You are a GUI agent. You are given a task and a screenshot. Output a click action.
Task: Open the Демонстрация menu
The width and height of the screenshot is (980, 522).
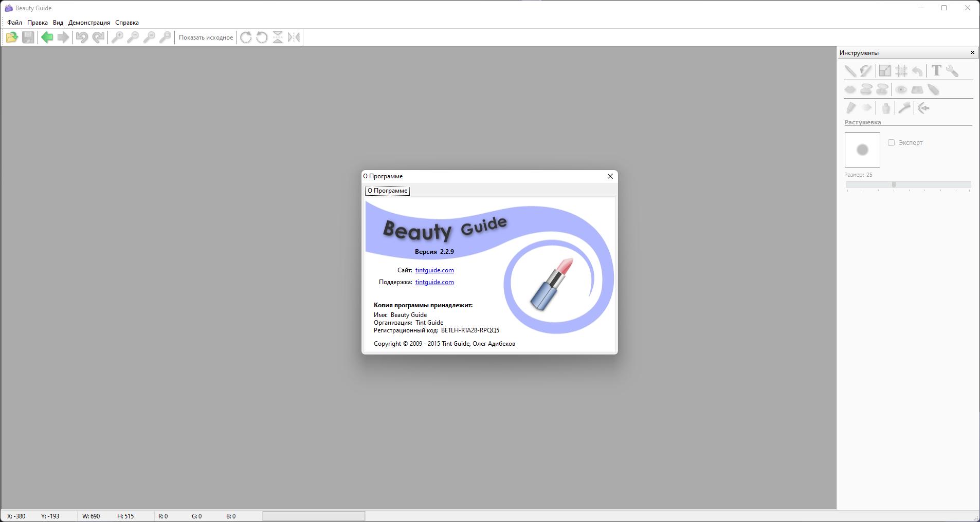[x=89, y=23]
